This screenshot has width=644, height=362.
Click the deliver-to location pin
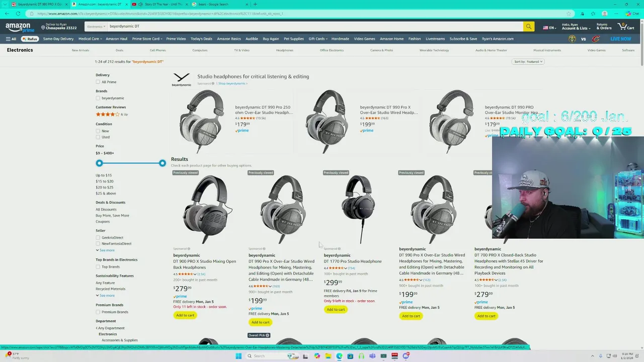43,27
